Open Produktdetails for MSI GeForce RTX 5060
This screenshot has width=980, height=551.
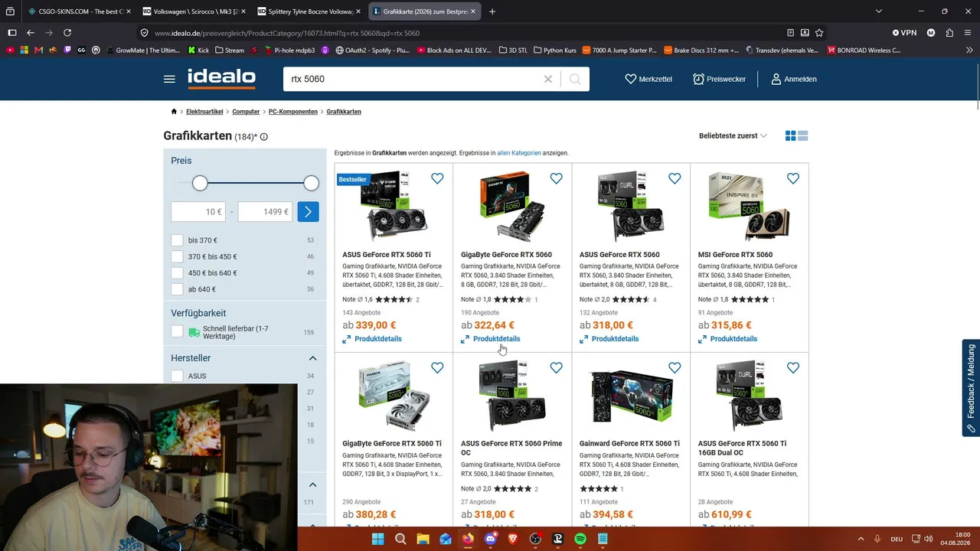727,339
